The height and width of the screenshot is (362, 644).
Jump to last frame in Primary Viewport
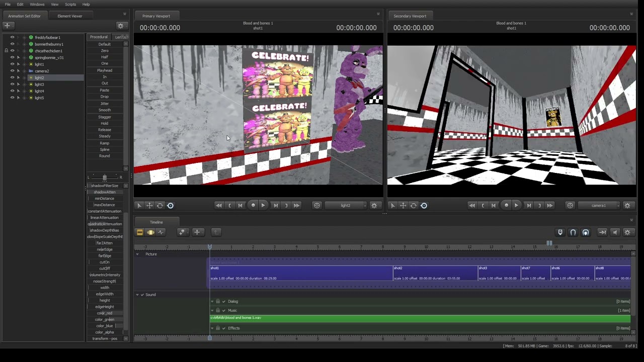coord(296,205)
